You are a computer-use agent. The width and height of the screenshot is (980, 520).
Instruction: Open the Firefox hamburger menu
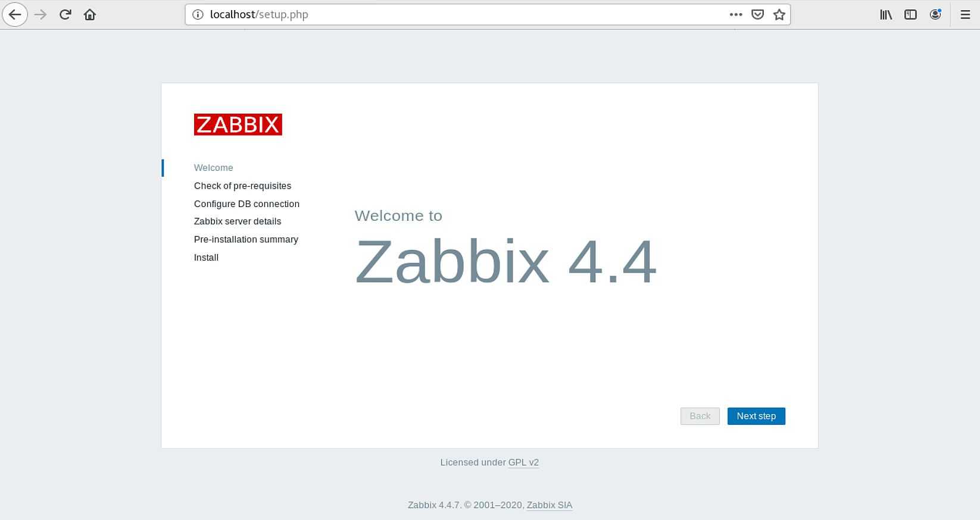point(965,15)
